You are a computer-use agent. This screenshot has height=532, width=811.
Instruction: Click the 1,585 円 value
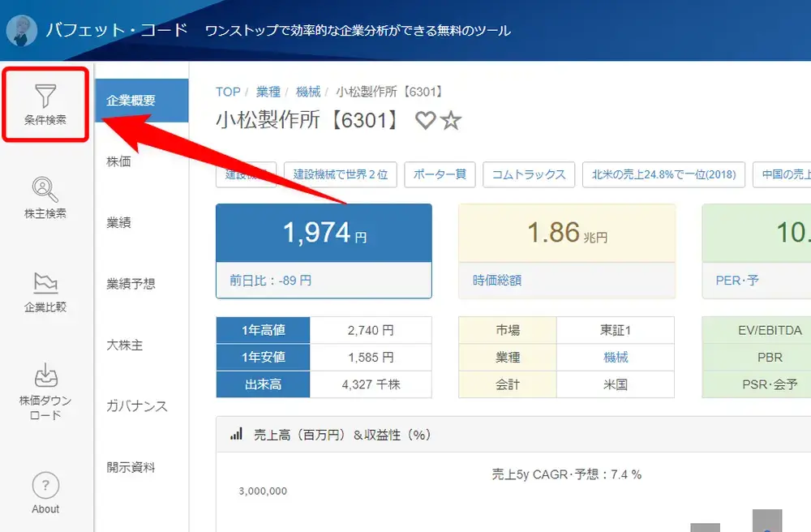click(x=371, y=358)
